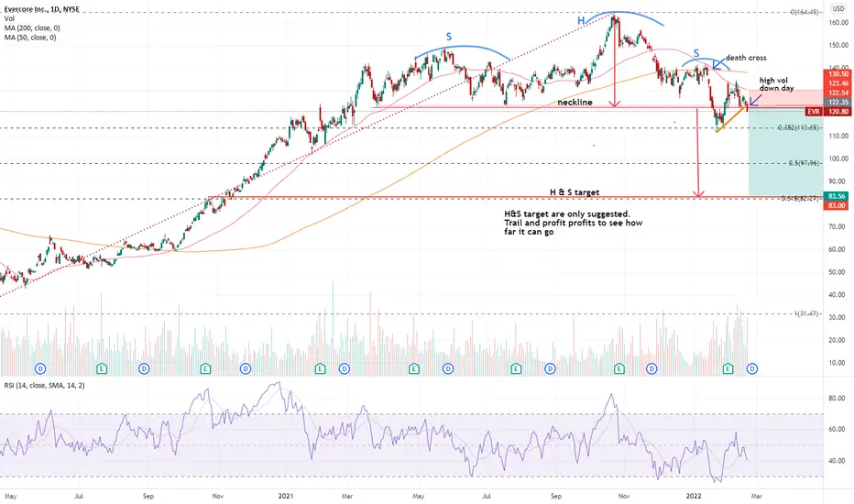Click the 80.00 label on RSI scale
This screenshot has height=504, width=854.
837,399
